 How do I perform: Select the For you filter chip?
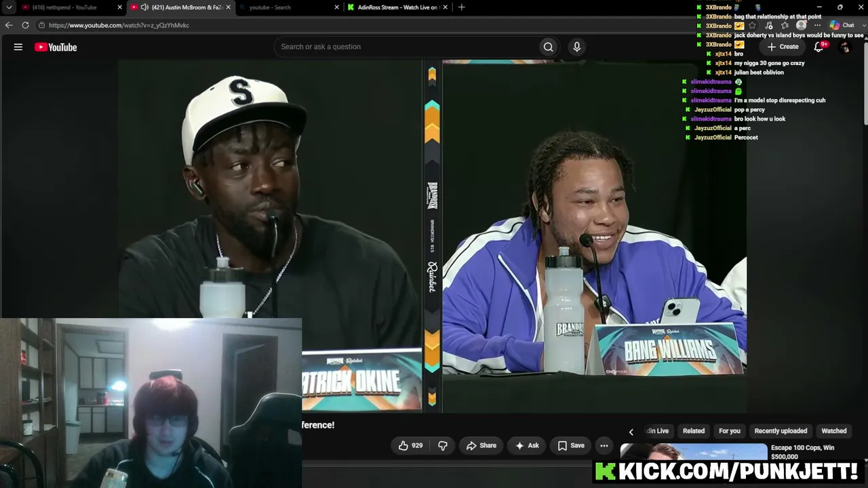tap(730, 431)
